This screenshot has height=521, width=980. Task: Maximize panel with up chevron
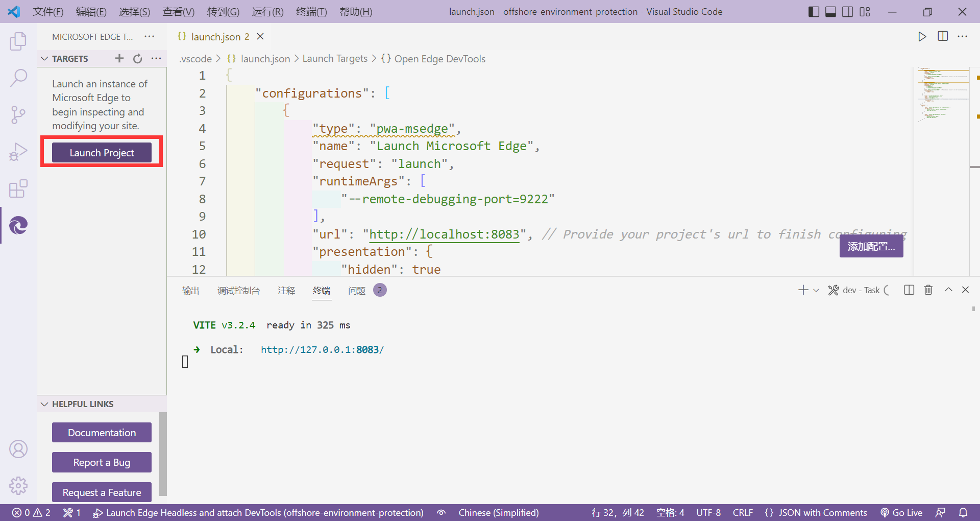948,290
